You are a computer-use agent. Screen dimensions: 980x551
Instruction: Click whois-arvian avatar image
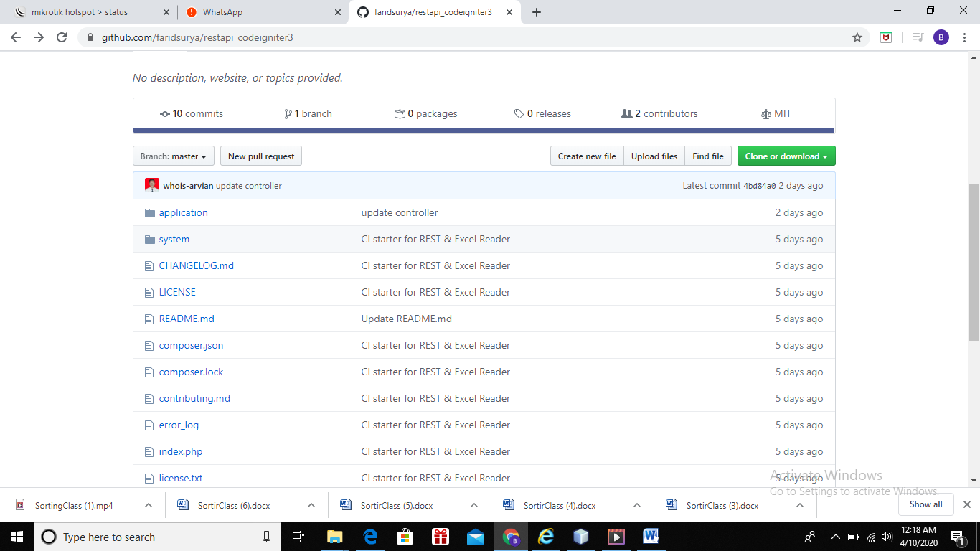click(152, 185)
